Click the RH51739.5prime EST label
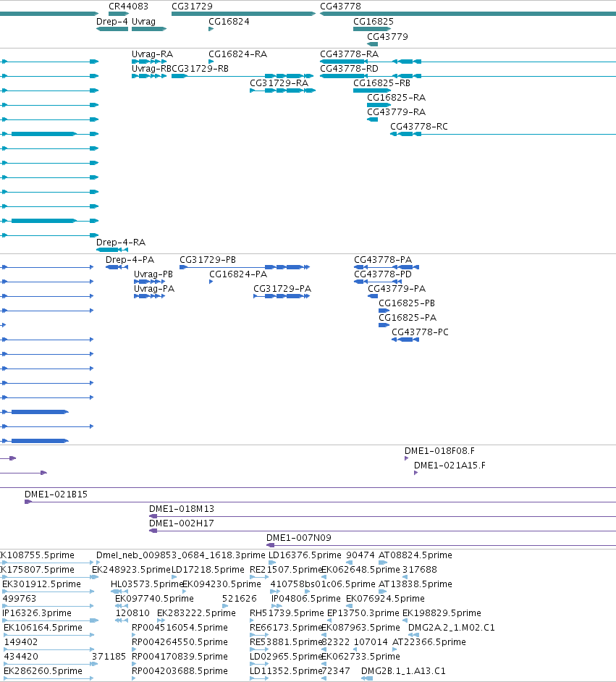This screenshot has width=616, height=682. click(x=287, y=613)
